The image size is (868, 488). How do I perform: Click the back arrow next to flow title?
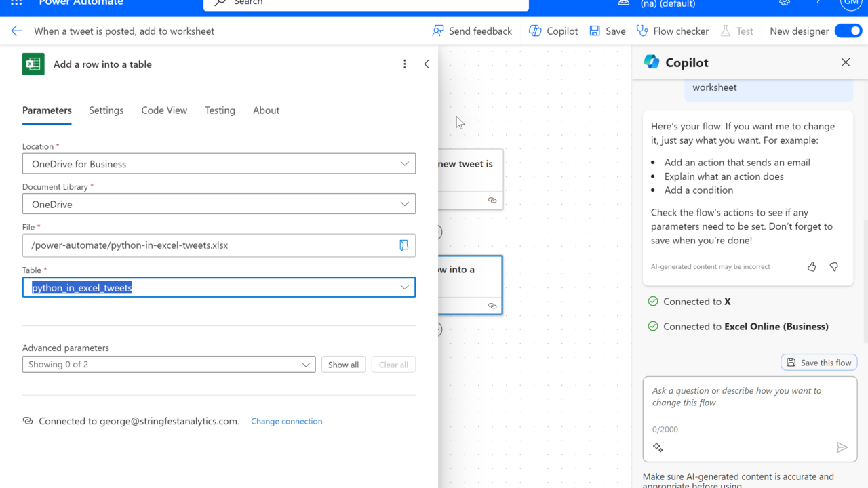[17, 31]
